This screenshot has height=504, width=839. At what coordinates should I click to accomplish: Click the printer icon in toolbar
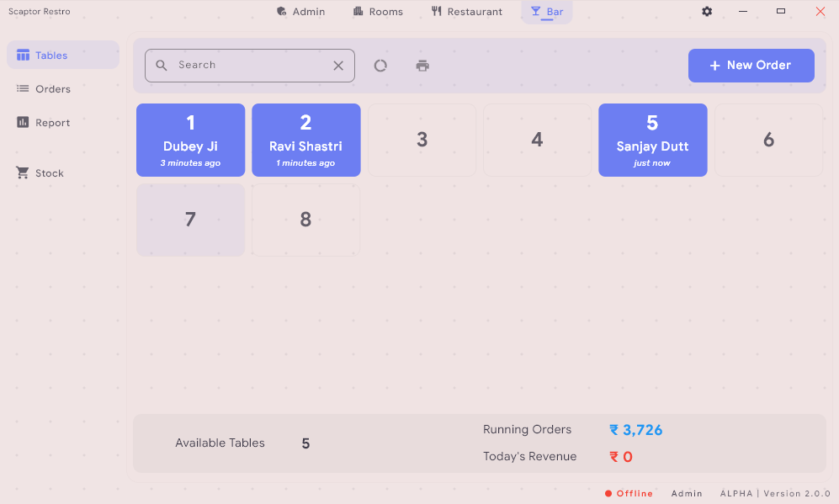coord(422,66)
